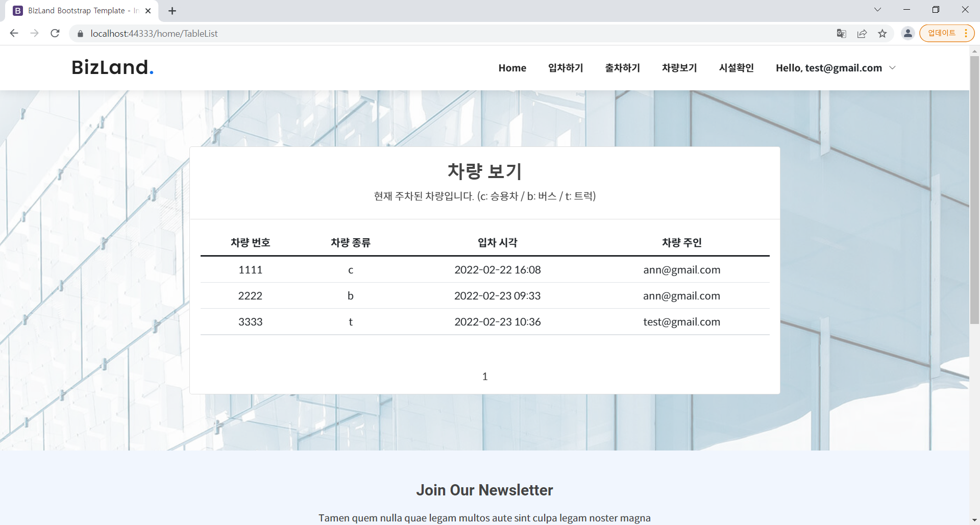Open a new browser tab

(171, 10)
